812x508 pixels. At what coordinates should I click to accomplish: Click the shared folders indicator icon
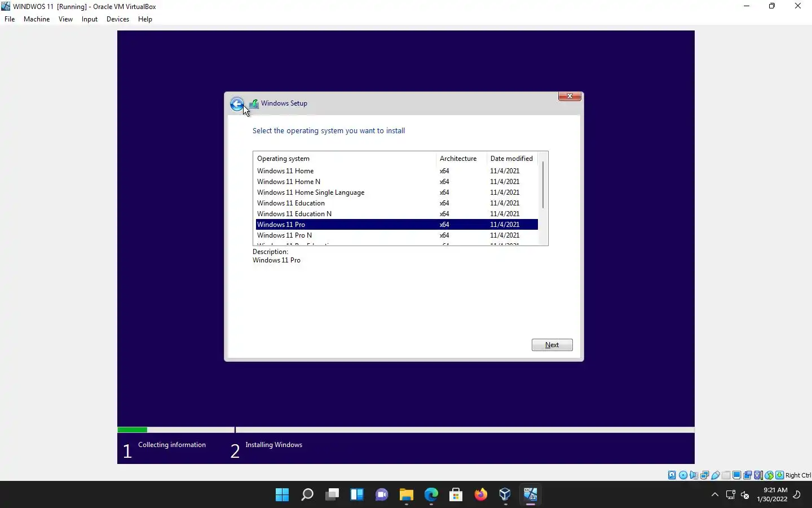(x=726, y=475)
